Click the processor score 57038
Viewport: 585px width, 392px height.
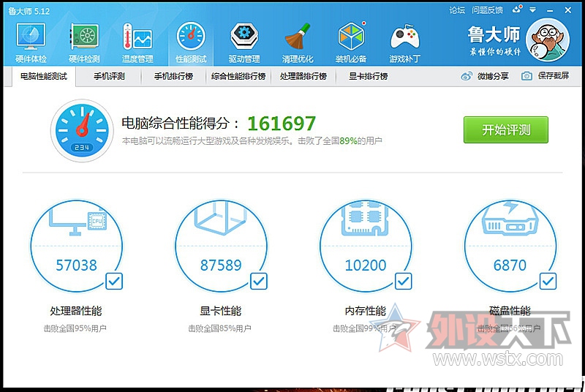pos(77,265)
